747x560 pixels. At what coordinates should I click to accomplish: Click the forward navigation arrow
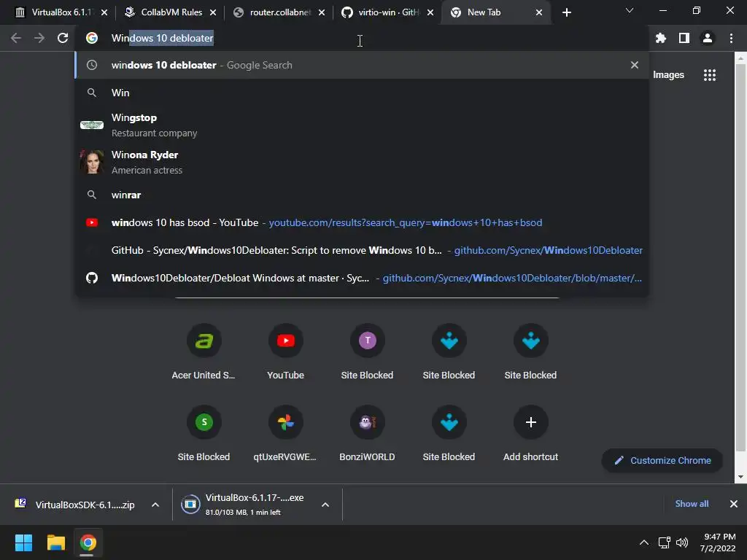[x=39, y=38]
